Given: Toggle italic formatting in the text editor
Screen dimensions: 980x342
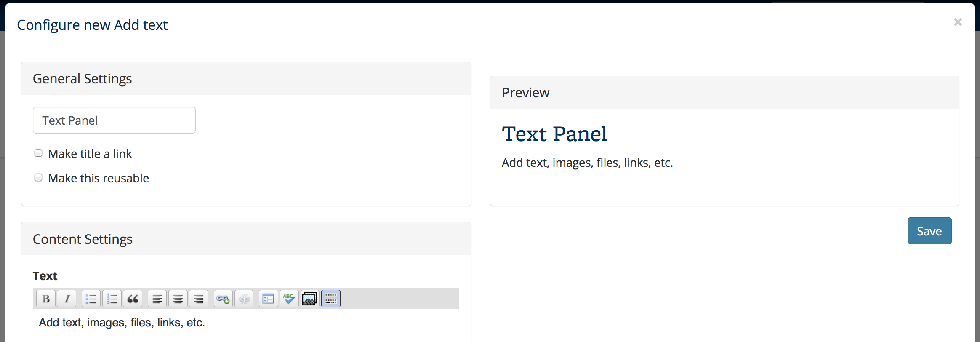Looking at the screenshot, I should click(67, 299).
